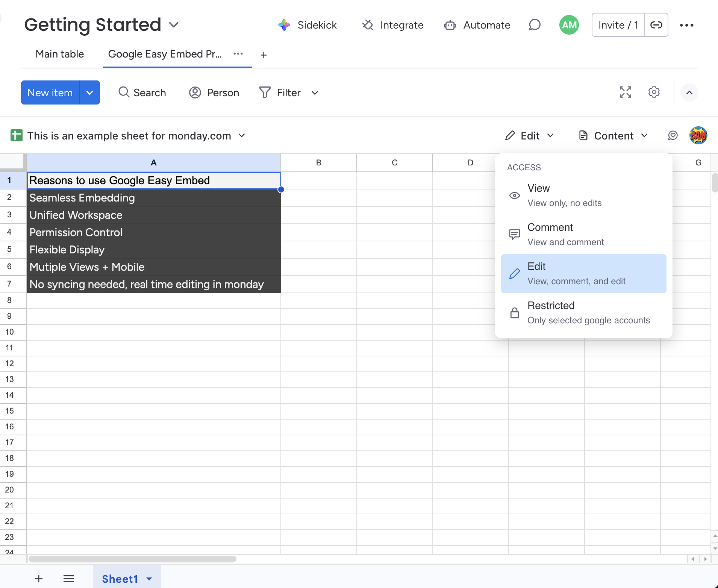Expand the Content dropdown
This screenshot has width=718, height=588.
612,136
